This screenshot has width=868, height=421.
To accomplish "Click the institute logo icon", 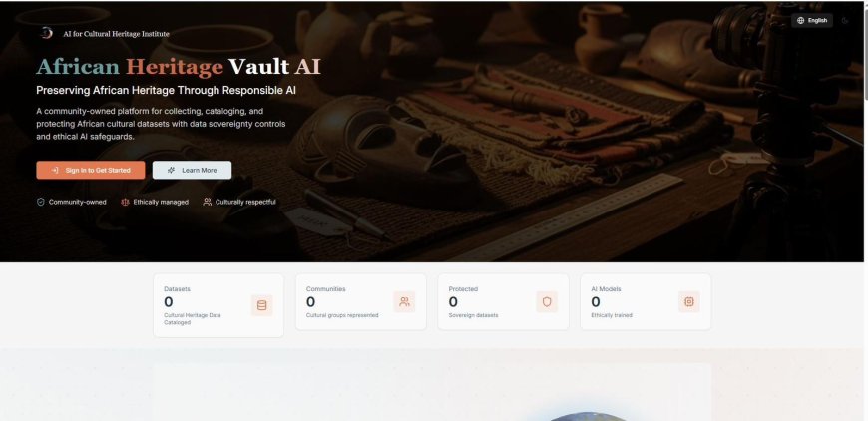I will tap(47, 33).
